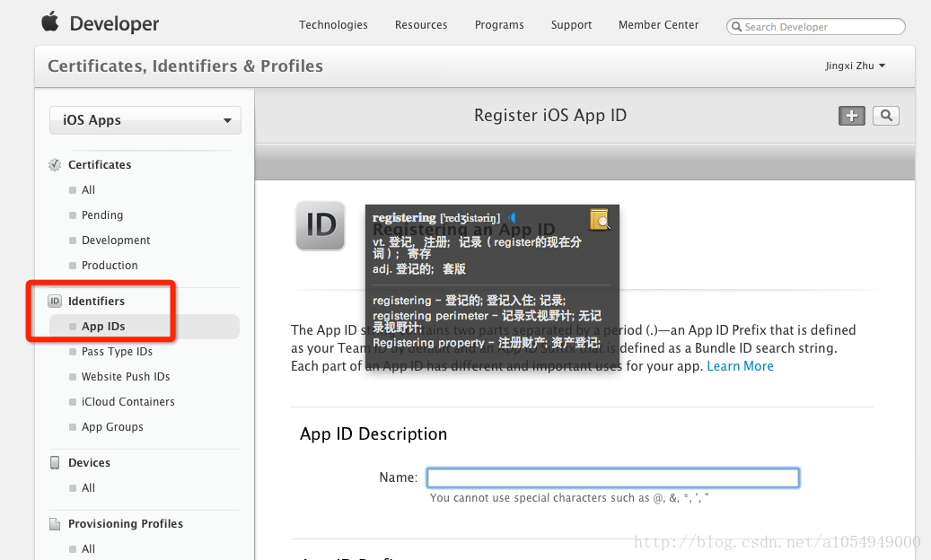Click the Identifiers section header

click(96, 302)
